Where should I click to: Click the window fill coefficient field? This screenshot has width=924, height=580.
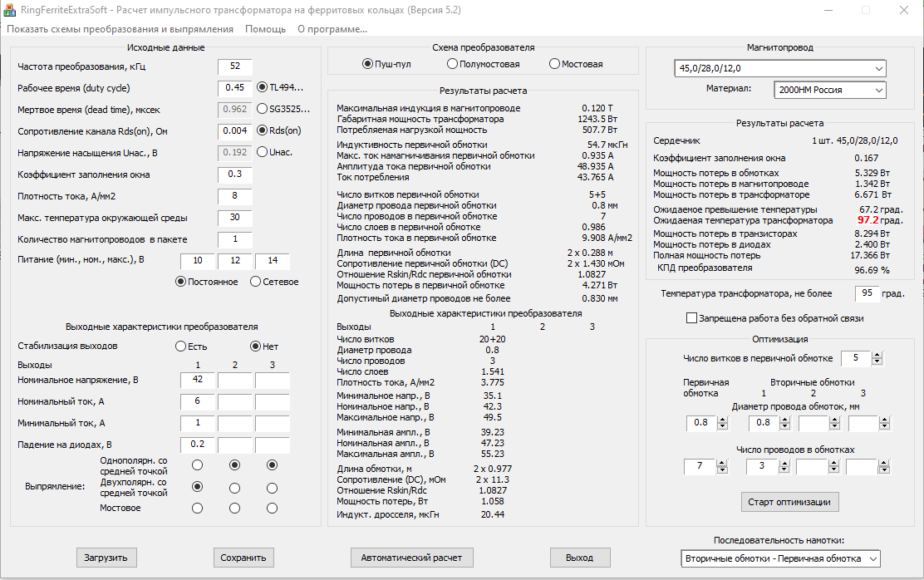[234, 174]
